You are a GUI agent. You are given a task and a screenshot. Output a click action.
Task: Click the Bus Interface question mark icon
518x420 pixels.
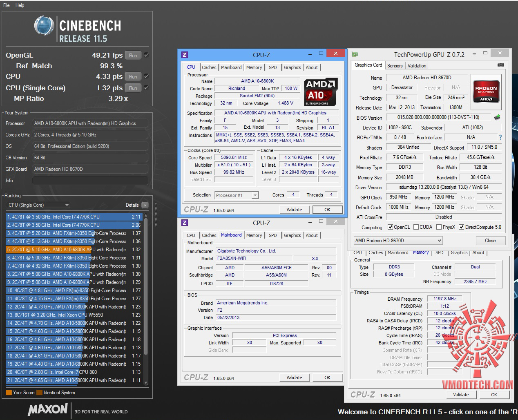coord(500,137)
